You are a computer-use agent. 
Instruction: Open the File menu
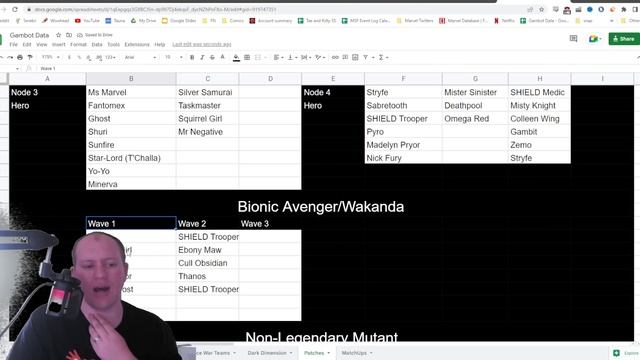point(13,44)
